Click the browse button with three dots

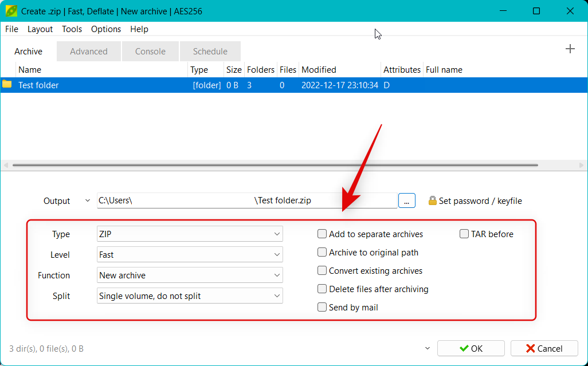[x=406, y=200]
